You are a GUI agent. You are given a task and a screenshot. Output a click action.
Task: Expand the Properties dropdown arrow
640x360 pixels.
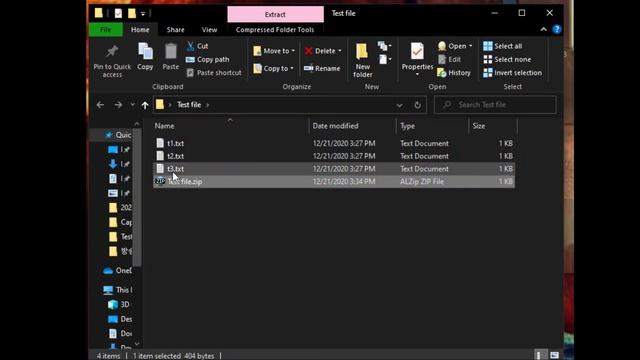[x=417, y=74]
